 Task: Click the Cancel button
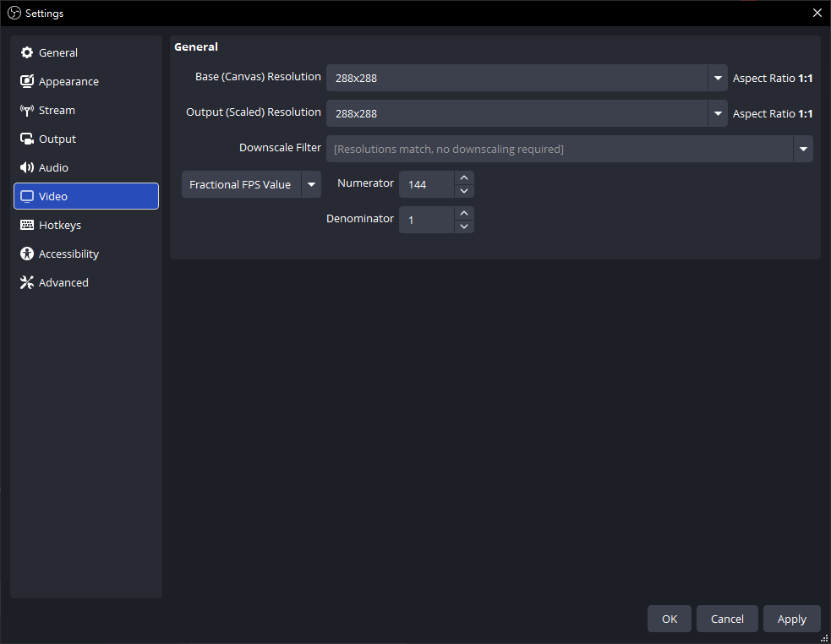click(x=727, y=619)
